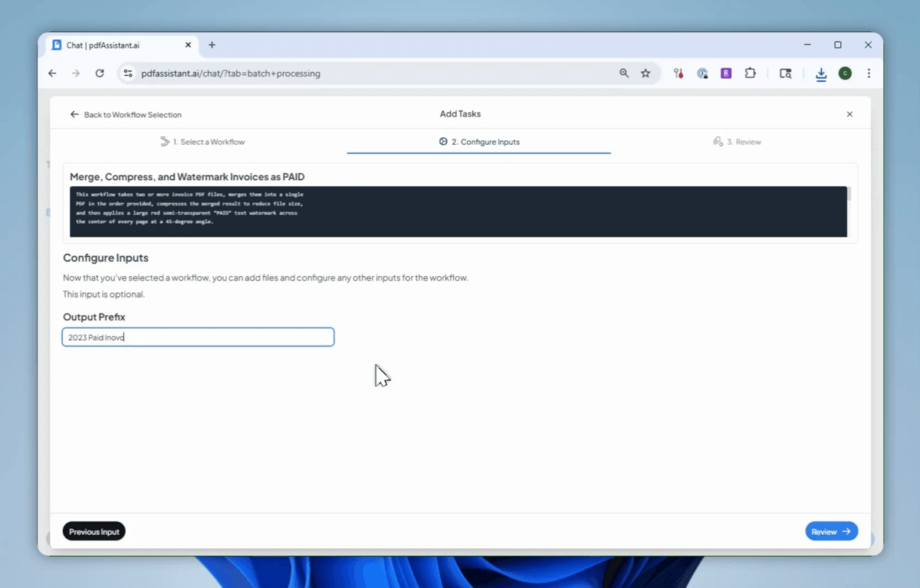Open the Downloads icon in toolbar
Viewport: 920px width, 588px height.
[x=821, y=74]
